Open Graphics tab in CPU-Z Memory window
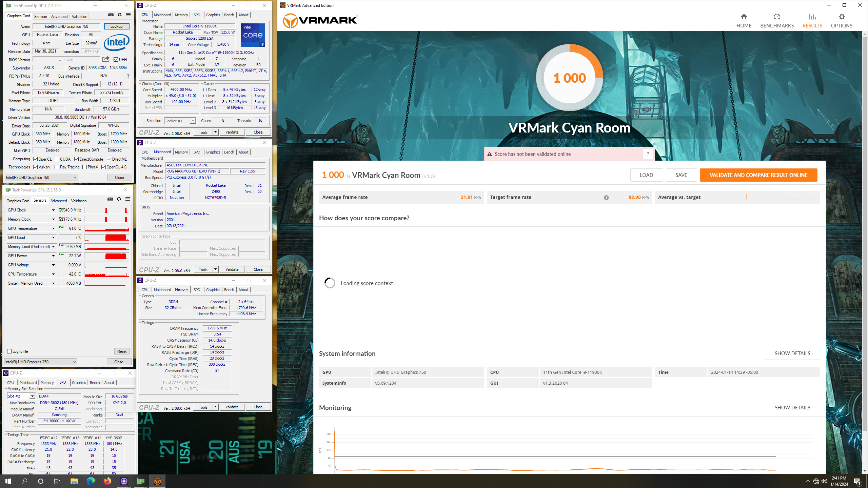The width and height of the screenshot is (868, 488). pyautogui.click(x=213, y=290)
